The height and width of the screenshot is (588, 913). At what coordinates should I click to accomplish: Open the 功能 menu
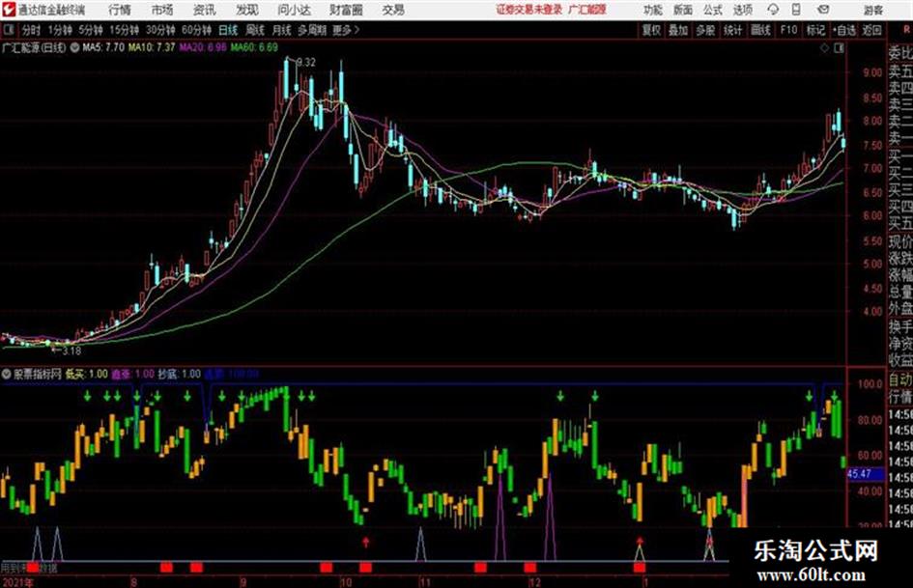653,10
